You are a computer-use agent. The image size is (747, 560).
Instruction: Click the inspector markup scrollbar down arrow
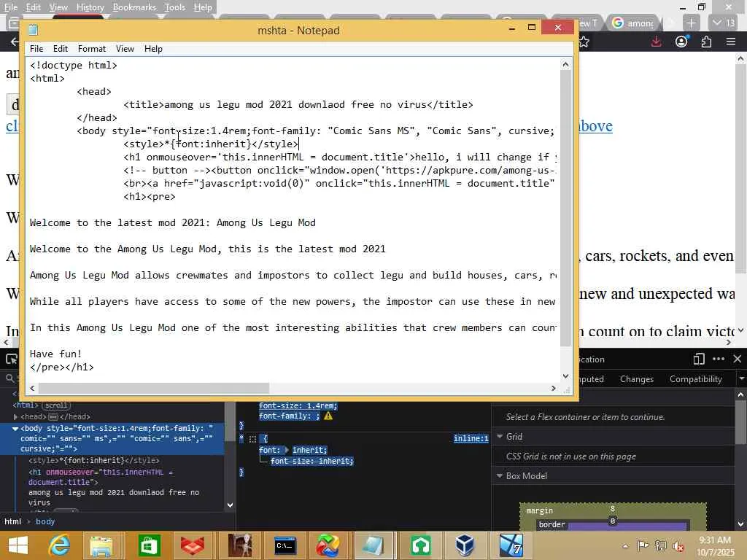click(230, 505)
